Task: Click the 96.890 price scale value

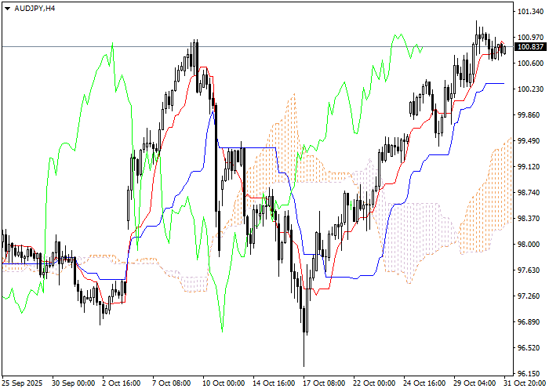Action: tap(530, 322)
